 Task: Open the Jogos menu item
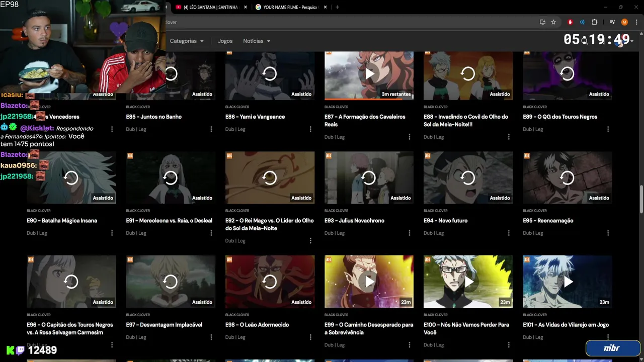pos(225,41)
